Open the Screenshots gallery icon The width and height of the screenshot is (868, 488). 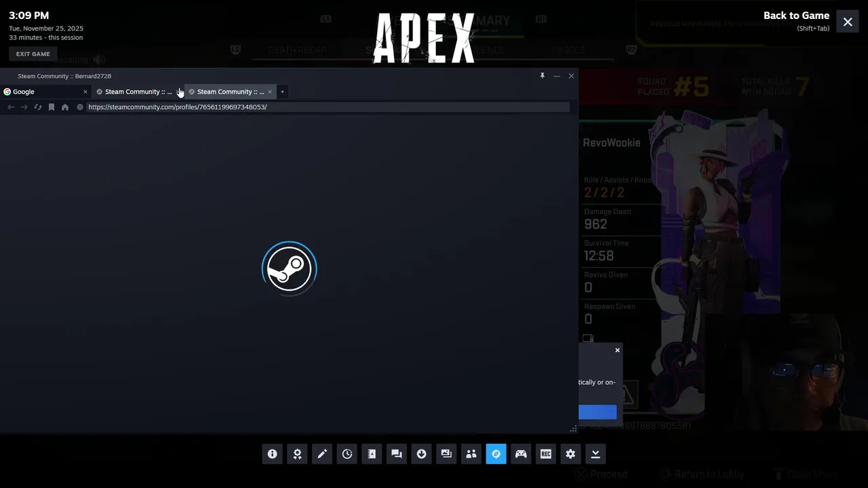pyautogui.click(x=446, y=454)
